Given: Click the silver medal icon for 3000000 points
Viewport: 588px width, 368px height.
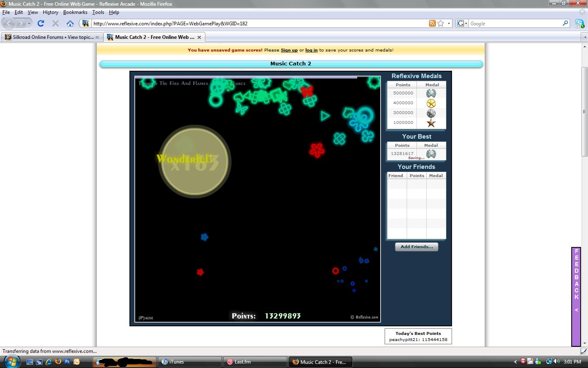Looking at the screenshot, I should pyautogui.click(x=431, y=113).
